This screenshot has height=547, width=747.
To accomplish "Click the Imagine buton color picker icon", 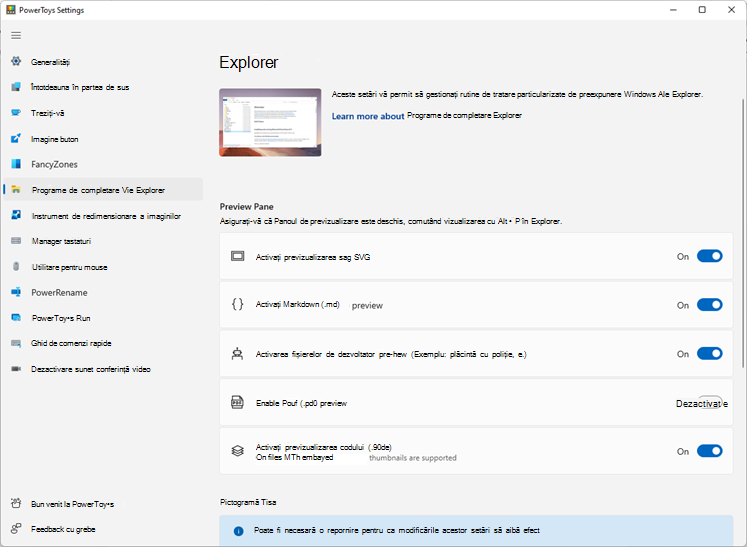I will click(16, 139).
